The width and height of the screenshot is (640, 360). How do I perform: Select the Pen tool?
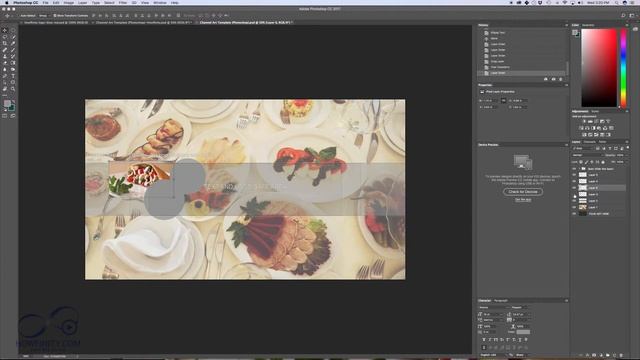coord(4,76)
